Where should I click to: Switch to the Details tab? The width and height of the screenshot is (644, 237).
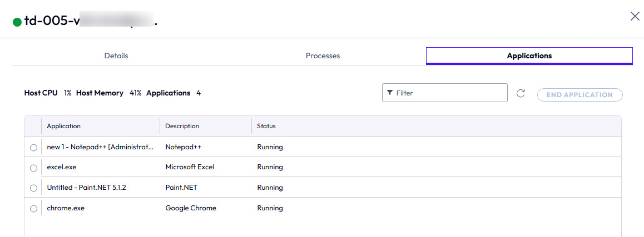[116, 56]
